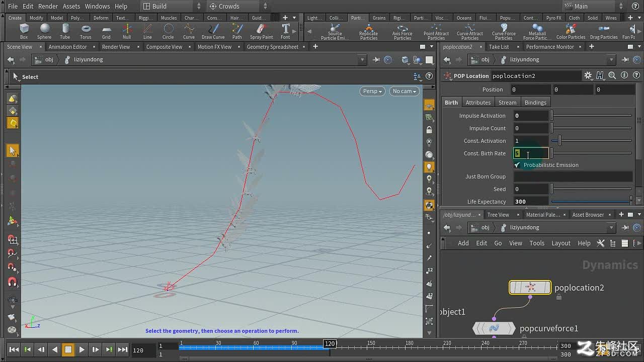Open the Tree View tab
Viewport: 644px width, 362px height.
[x=498, y=215]
